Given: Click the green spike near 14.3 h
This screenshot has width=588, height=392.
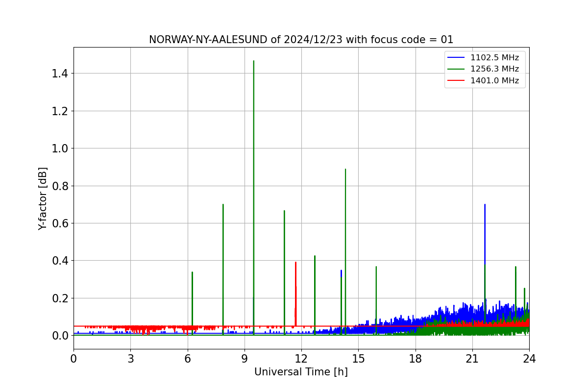Looking at the screenshot, I should 345,252.
